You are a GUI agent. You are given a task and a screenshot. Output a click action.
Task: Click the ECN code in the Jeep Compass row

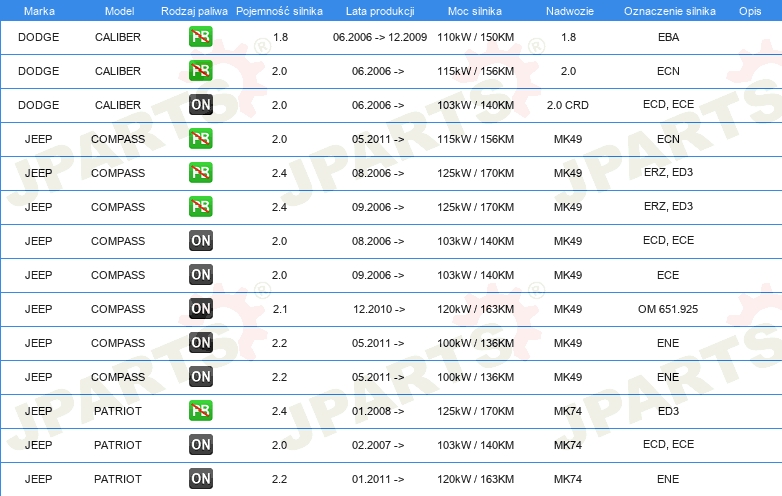click(x=668, y=139)
